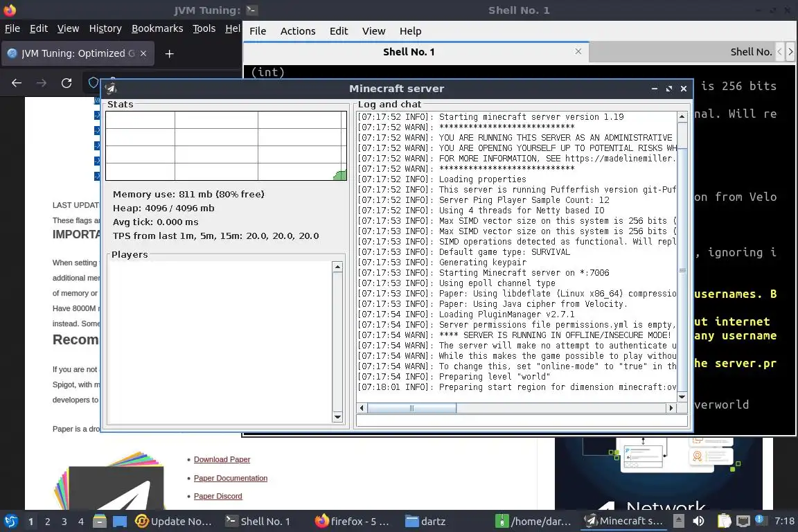Select the first Shell No. 1 terminal tab
The width and height of the screenshot is (798, 532).
click(409, 52)
